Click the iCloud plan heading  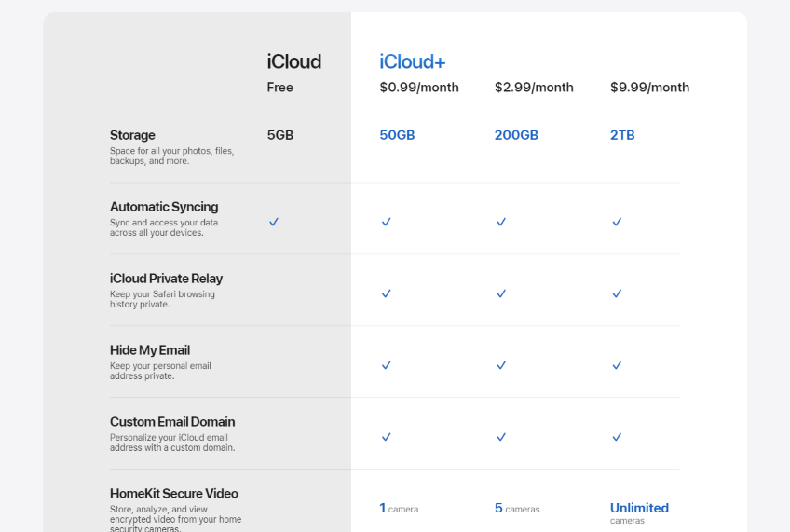point(294,62)
